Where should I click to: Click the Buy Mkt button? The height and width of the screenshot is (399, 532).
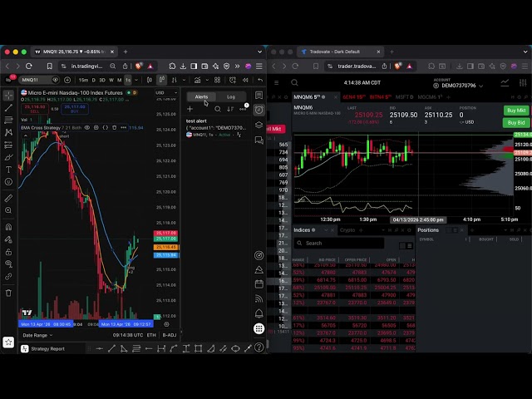pos(516,111)
